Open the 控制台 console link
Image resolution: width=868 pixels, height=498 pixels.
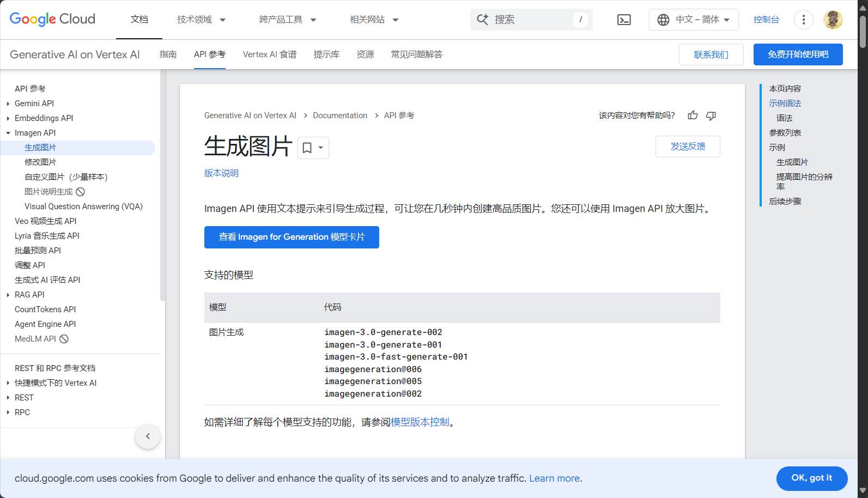pos(766,20)
